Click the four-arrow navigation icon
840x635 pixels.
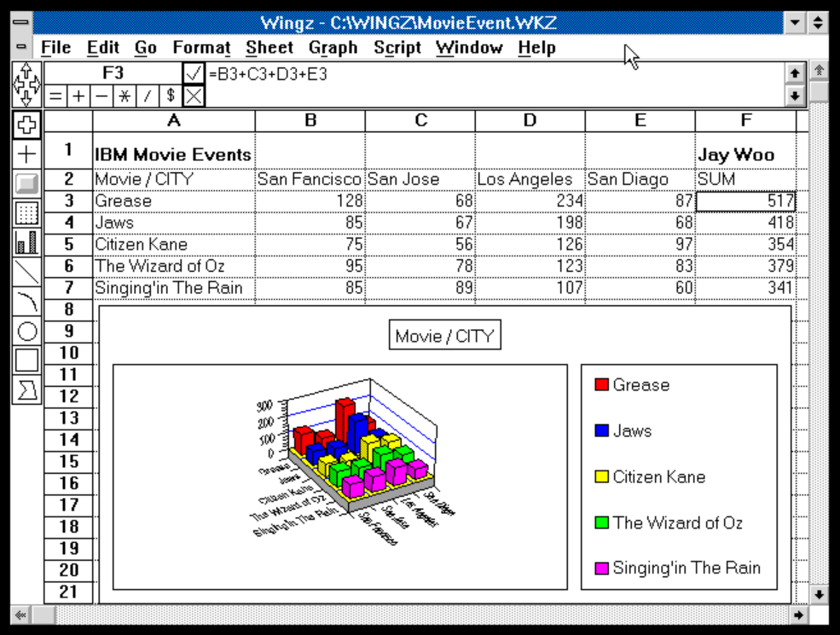coord(26,84)
